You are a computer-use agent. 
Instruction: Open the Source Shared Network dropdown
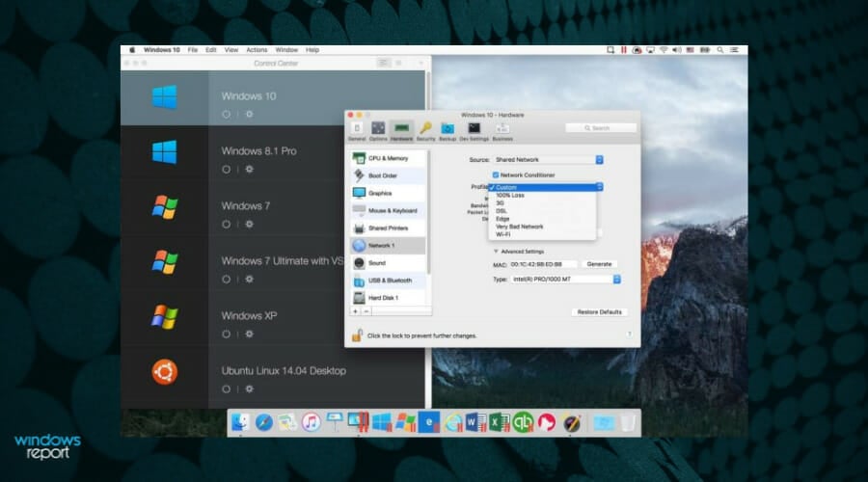click(548, 159)
